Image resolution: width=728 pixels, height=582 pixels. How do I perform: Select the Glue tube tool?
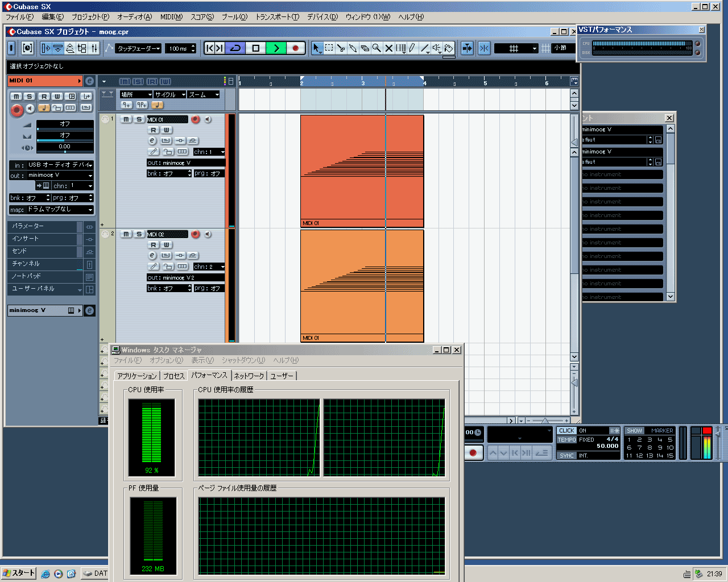(353, 48)
